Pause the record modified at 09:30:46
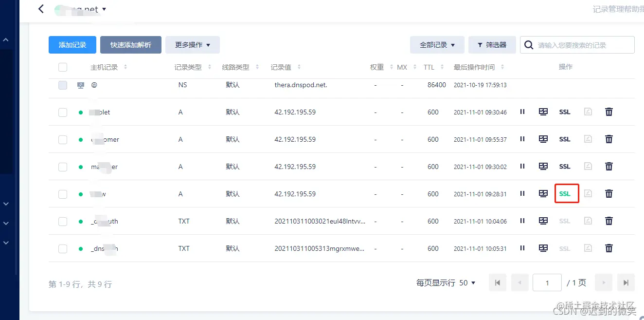Screen dimensions: 644x320 click(522, 112)
